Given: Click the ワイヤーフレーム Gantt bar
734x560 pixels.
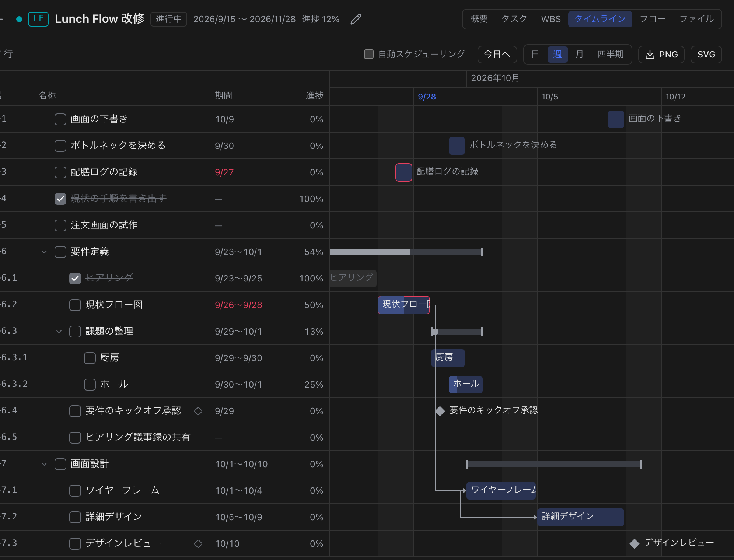Looking at the screenshot, I should tap(501, 491).
